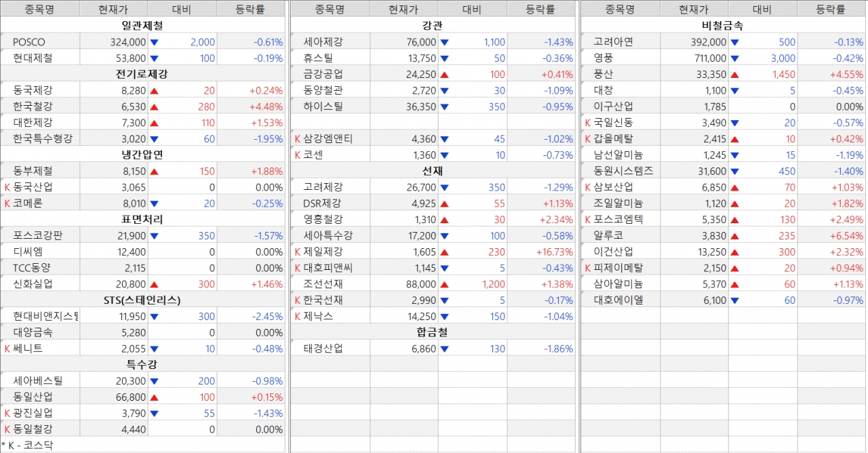The image size is (868, 453).
Task: Choose the 대한제강 stock name
Action: click(x=33, y=123)
